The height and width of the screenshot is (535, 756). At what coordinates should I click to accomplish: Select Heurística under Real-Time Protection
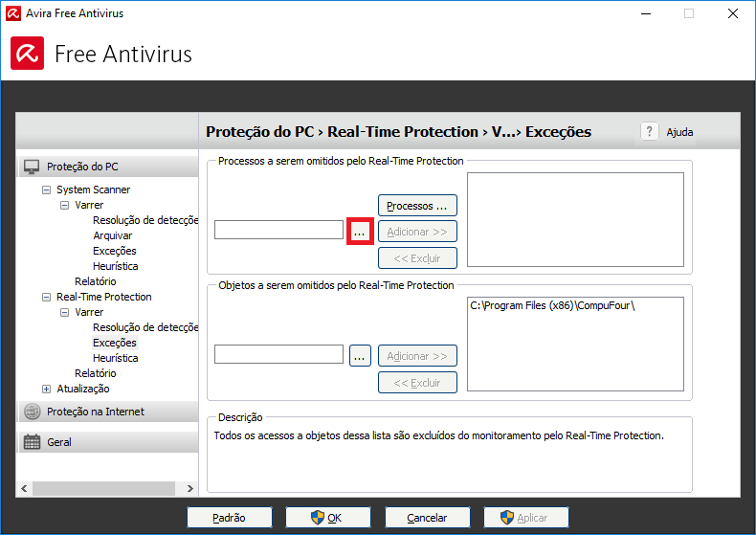click(115, 358)
